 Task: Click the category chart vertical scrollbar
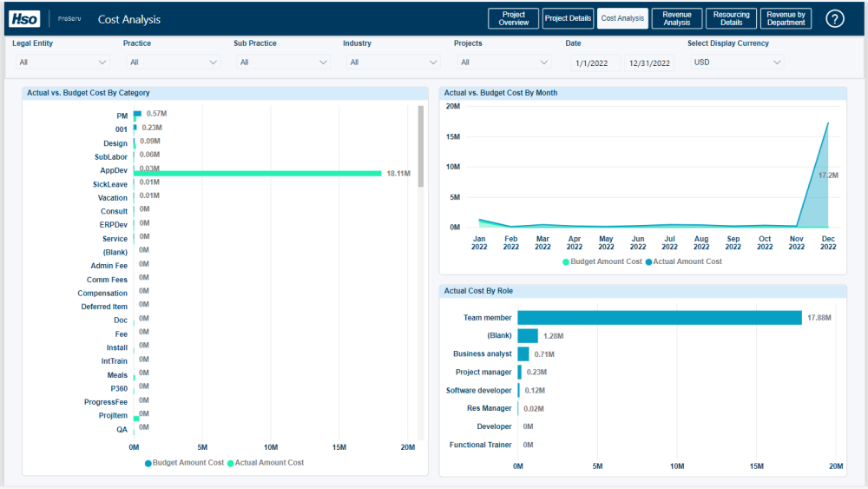[x=421, y=146]
